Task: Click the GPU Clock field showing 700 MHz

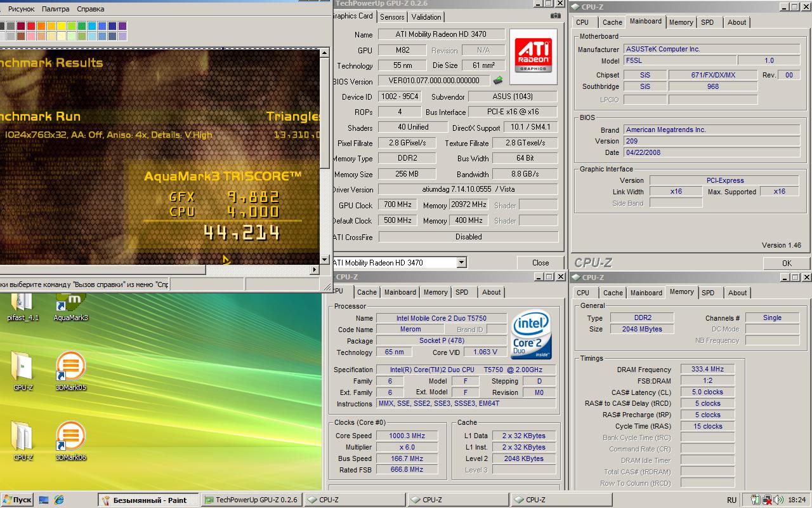Action: [398, 204]
